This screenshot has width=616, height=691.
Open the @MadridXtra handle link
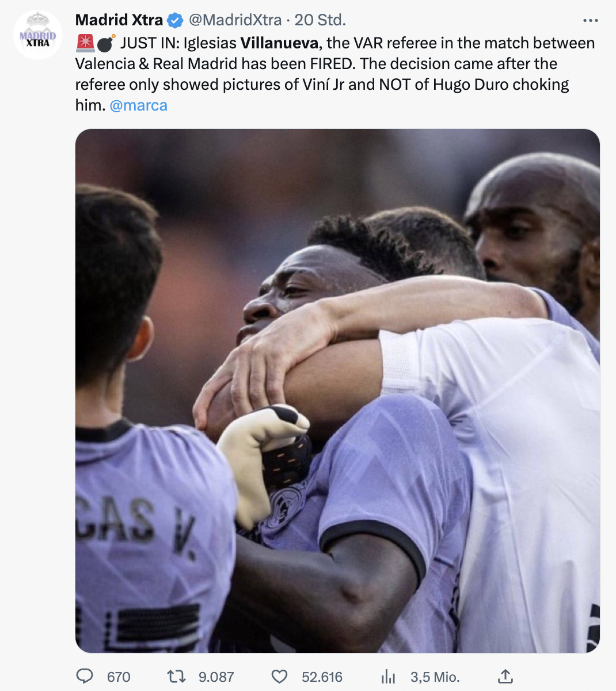pos(235,20)
